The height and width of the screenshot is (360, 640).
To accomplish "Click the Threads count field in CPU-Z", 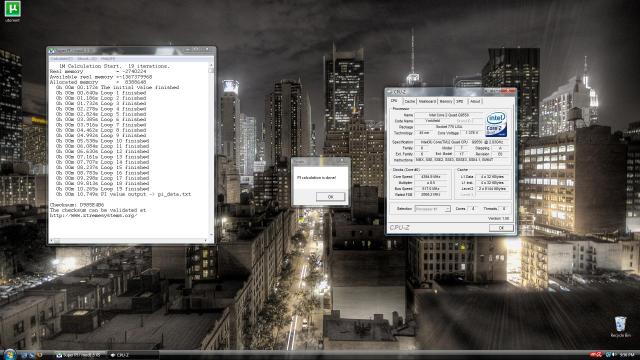I will pos(504,209).
